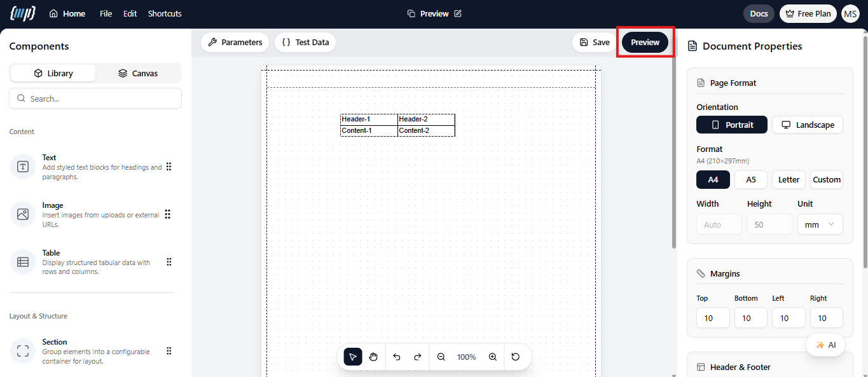Open the MS user avatar menu

(x=850, y=13)
